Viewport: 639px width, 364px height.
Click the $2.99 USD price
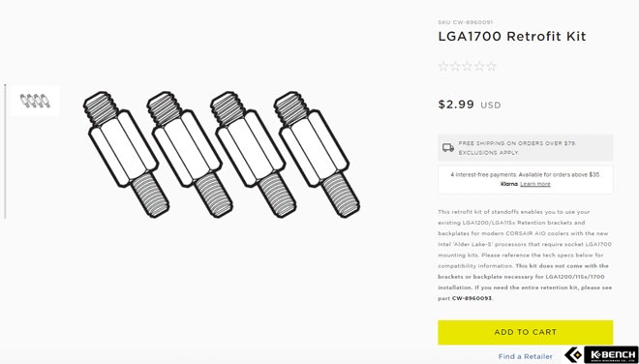(470, 105)
